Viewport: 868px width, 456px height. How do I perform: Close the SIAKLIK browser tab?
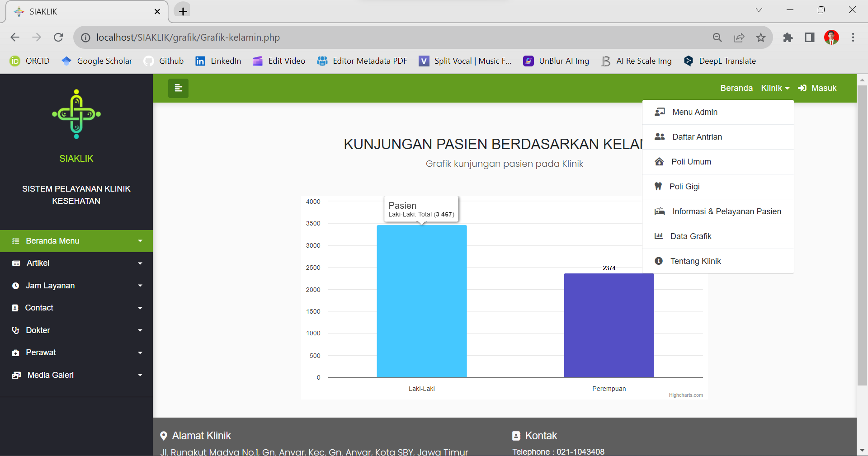click(x=157, y=12)
